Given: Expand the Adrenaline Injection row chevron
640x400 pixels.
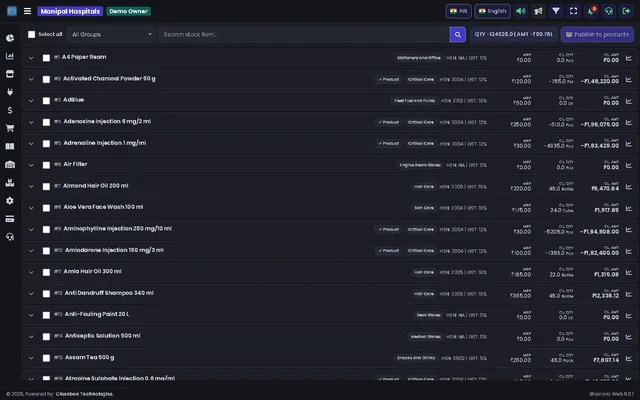Looking at the screenshot, I should click(31, 144).
